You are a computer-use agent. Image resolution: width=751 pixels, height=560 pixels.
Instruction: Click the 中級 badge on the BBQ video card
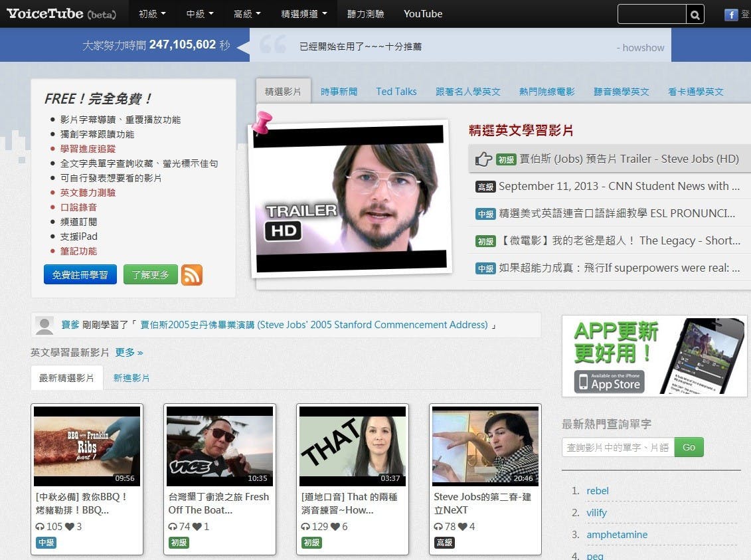tap(46, 542)
